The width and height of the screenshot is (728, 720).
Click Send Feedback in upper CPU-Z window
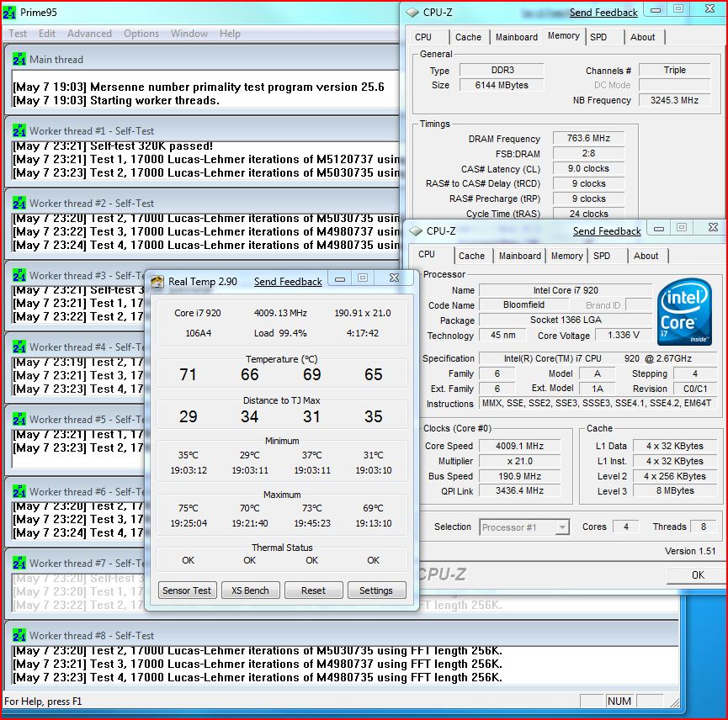pyautogui.click(x=603, y=13)
